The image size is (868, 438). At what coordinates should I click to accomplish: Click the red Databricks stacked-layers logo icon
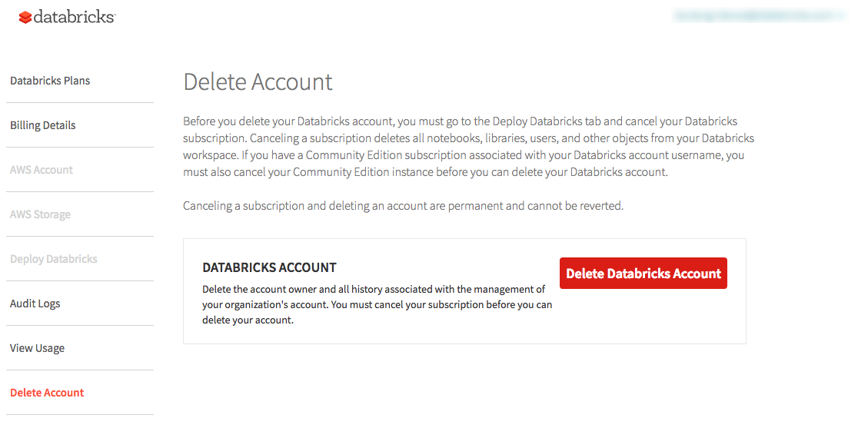click(25, 17)
